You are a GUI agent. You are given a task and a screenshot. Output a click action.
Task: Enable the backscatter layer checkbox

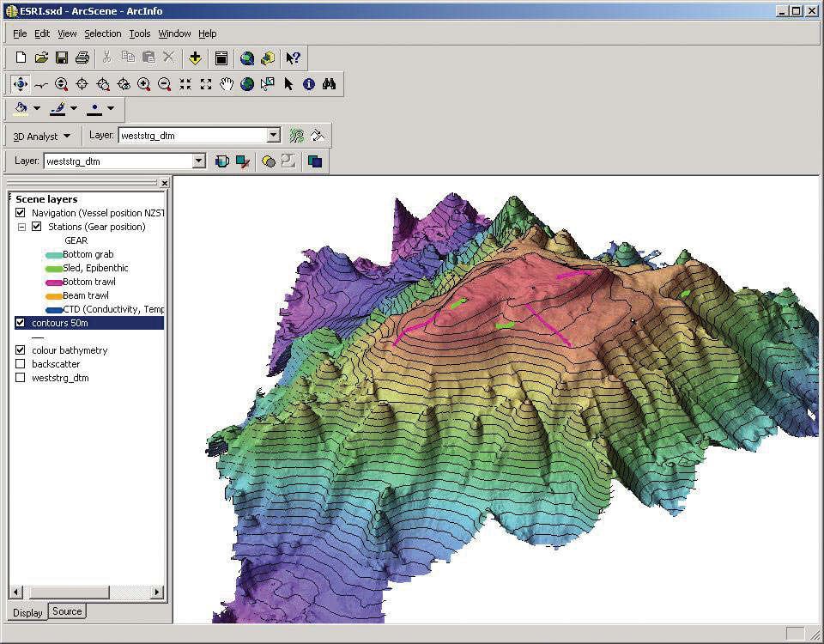point(21,364)
